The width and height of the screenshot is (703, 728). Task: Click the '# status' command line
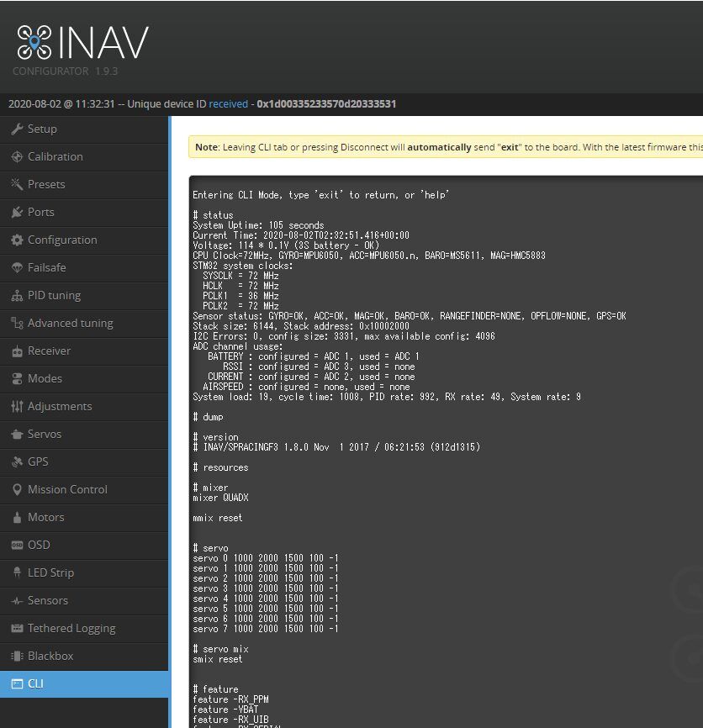(x=213, y=215)
